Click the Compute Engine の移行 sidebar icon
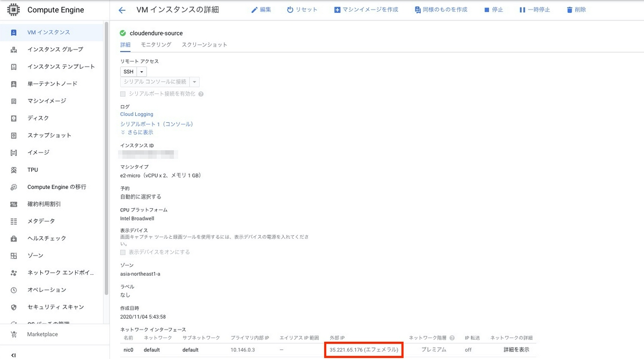The width and height of the screenshot is (644, 359). [14, 187]
